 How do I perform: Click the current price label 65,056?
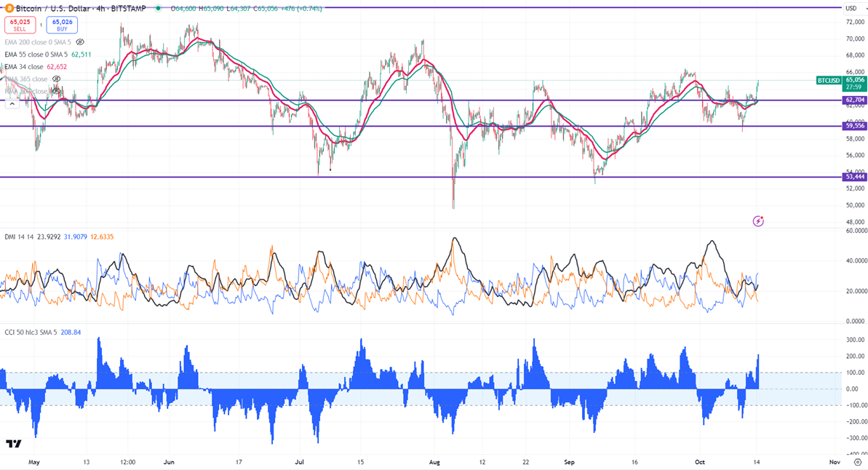(x=854, y=80)
